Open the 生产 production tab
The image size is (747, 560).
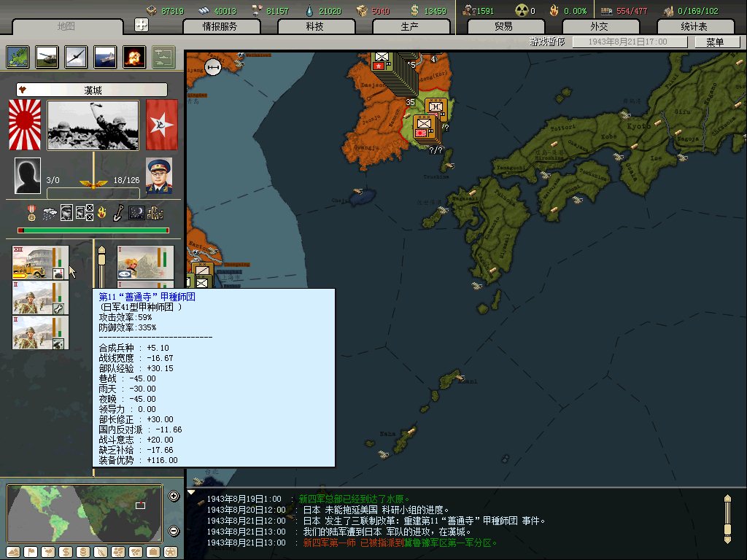tap(410, 27)
